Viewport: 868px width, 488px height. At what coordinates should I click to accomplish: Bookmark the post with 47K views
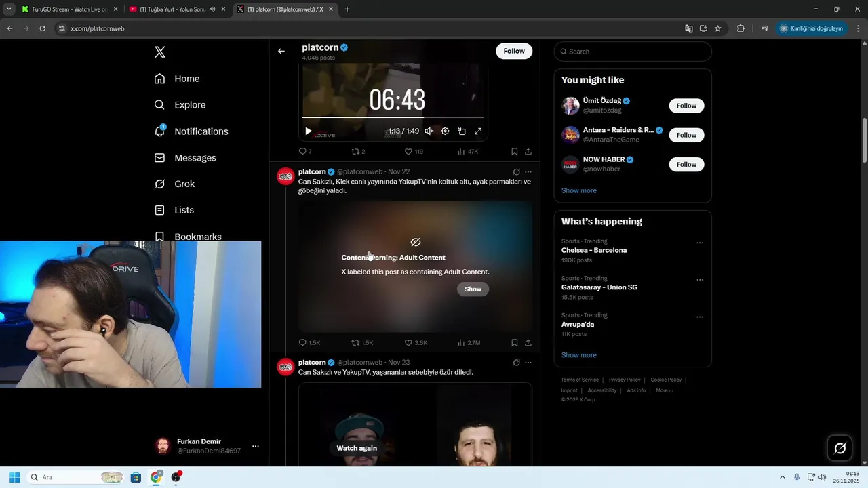(x=515, y=152)
